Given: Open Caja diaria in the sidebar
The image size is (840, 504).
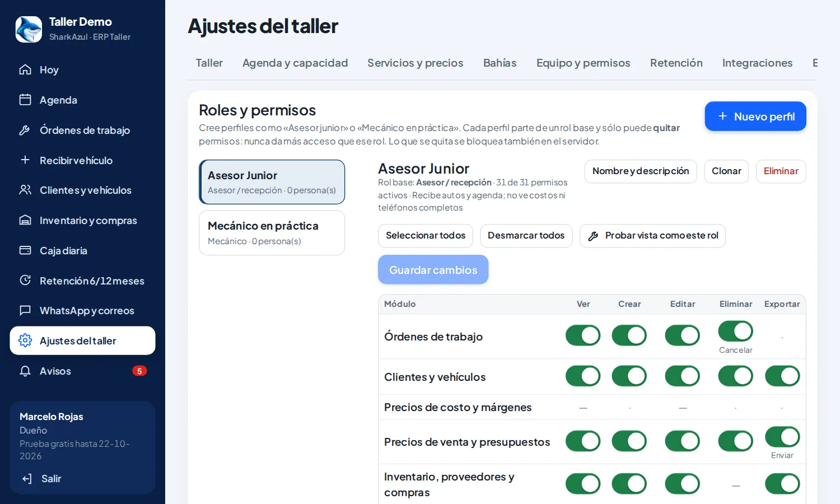Looking at the screenshot, I should (x=83, y=250).
